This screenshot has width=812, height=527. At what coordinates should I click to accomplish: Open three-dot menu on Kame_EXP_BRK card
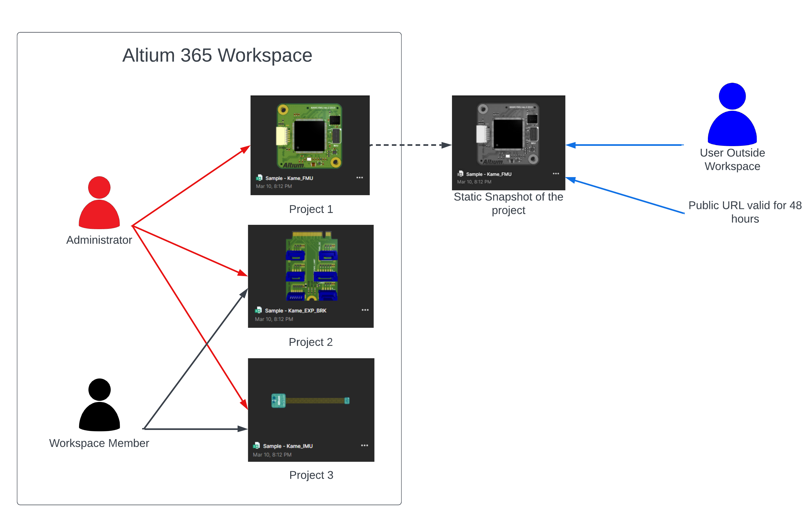[x=365, y=310]
